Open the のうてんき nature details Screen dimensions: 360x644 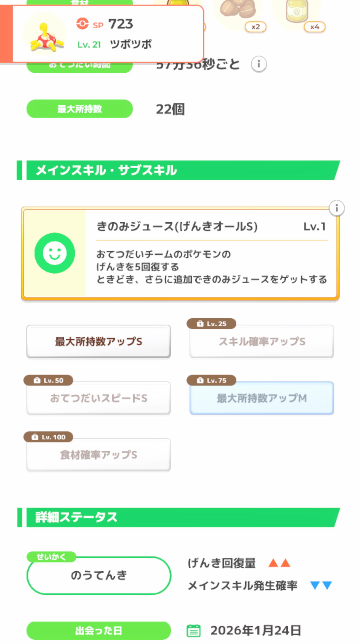point(99,575)
